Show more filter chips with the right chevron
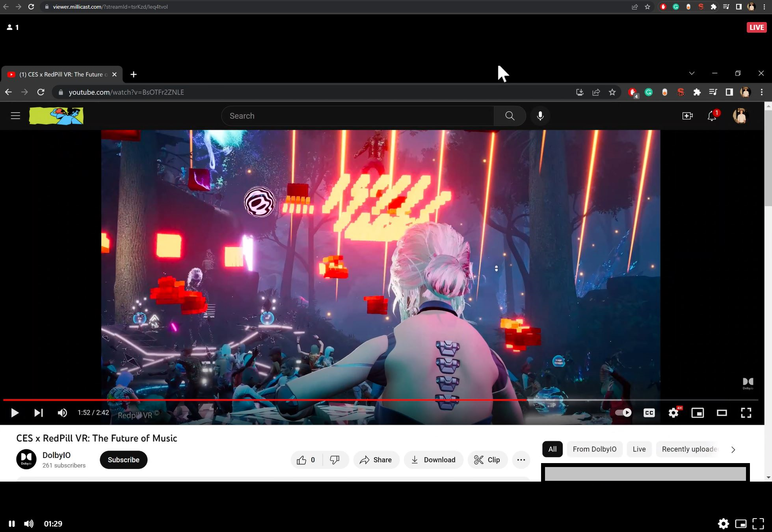Image resolution: width=772 pixels, height=532 pixels. (x=733, y=449)
